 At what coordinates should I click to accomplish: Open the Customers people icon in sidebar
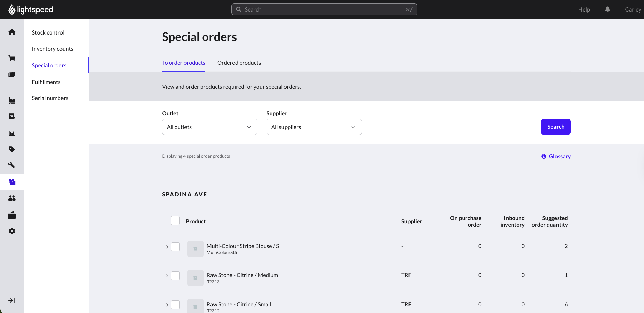pos(12,198)
